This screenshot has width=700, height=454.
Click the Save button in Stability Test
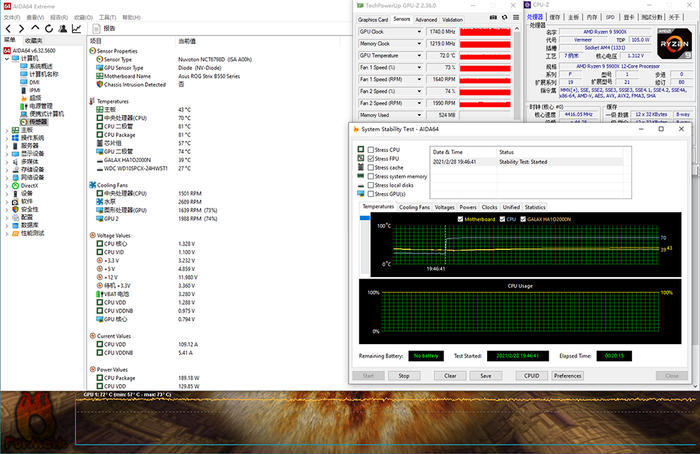(486, 376)
